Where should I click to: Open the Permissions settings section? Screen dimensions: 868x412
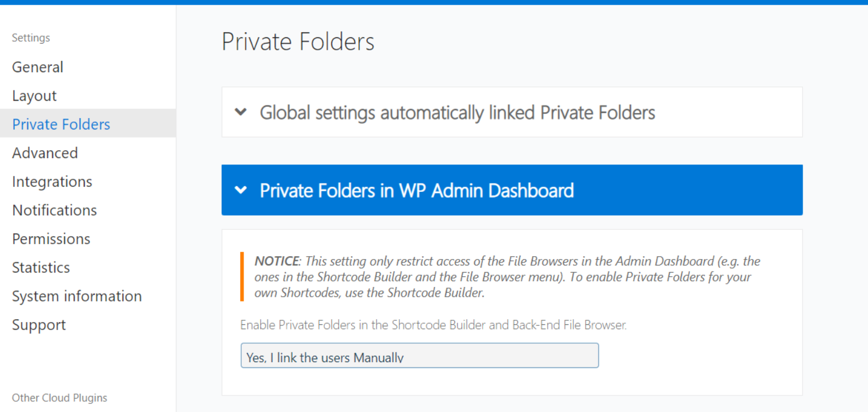click(x=51, y=239)
